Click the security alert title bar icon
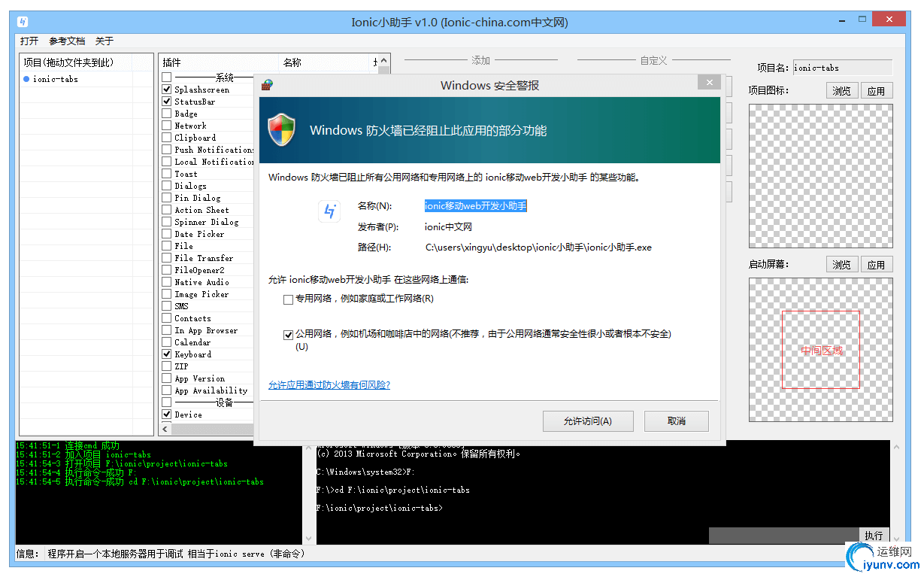Screen dimensions: 924x577 tap(266, 85)
